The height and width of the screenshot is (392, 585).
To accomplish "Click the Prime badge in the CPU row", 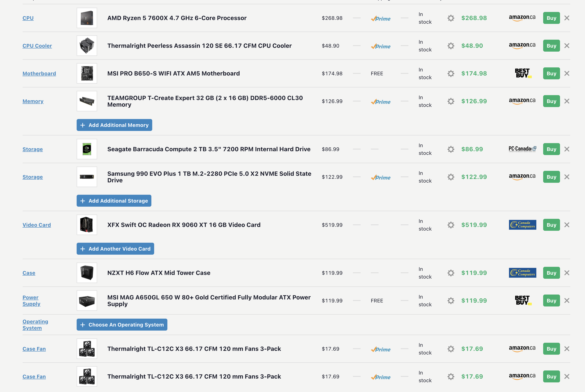I will pyautogui.click(x=381, y=19).
